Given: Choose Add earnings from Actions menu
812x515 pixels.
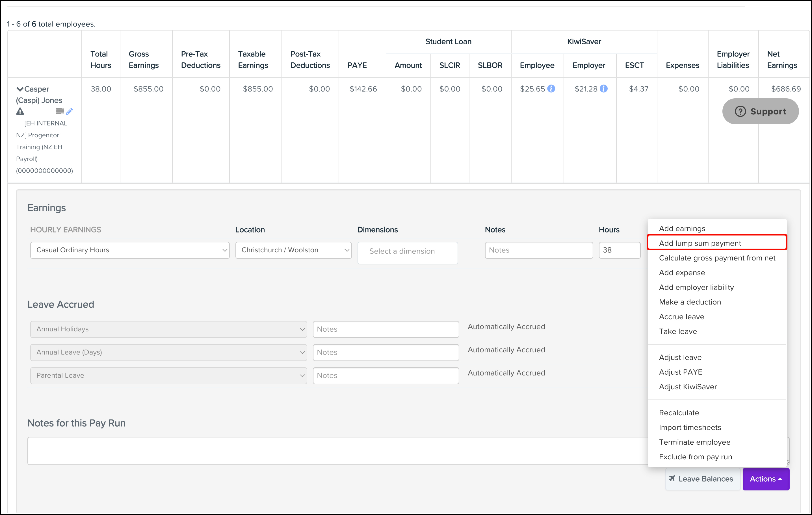Looking at the screenshot, I should [682, 229].
